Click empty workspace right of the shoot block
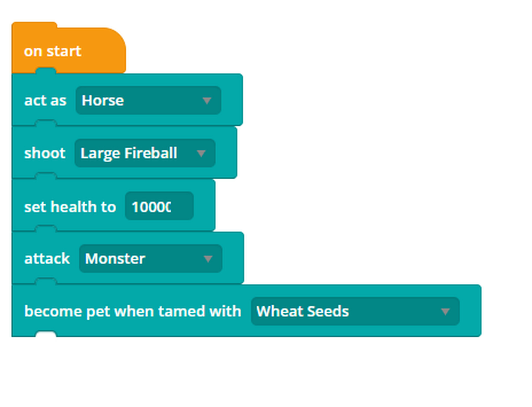The width and height of the screenshot is (532, 407). [360, 152]
